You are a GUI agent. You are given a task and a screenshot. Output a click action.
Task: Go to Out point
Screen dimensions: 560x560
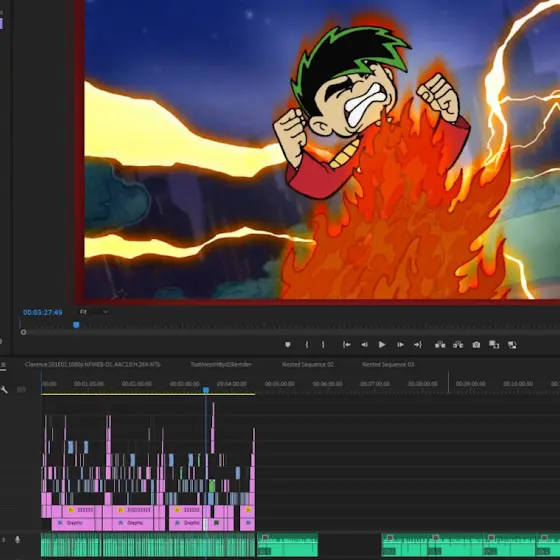tap(418, 345)
